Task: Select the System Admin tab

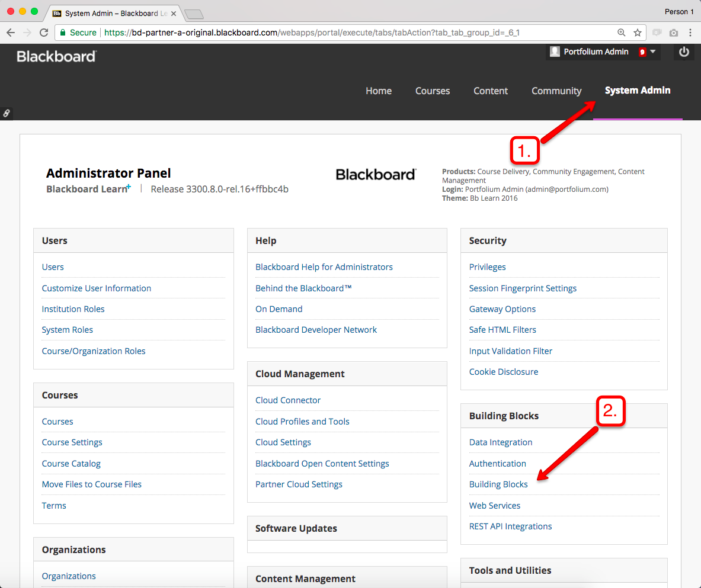Action: coord(638,90)
